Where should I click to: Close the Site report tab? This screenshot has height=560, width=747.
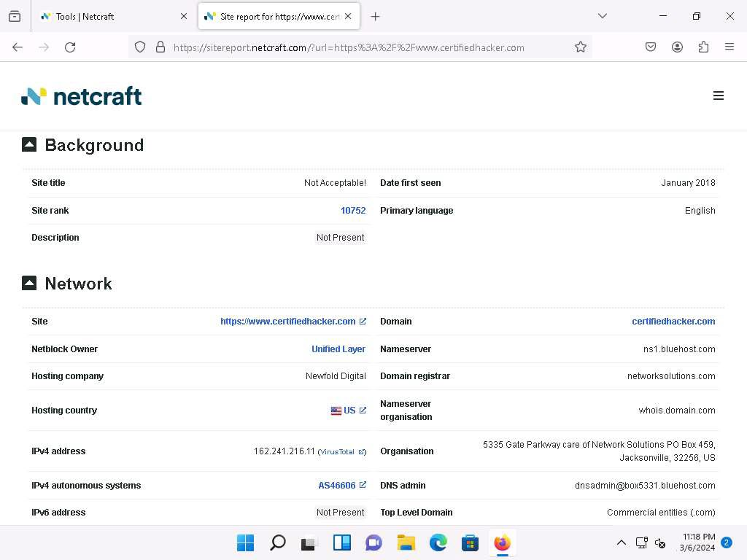tap(348, 16)
